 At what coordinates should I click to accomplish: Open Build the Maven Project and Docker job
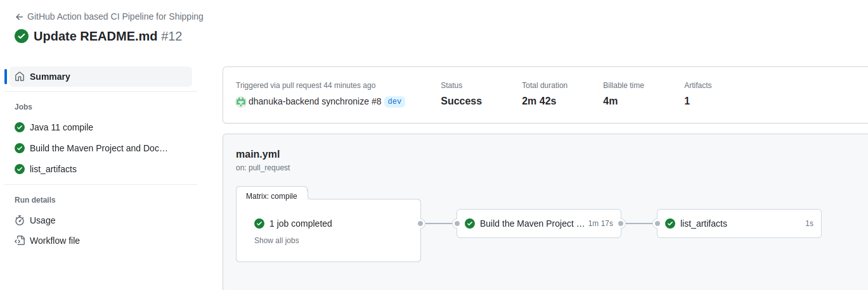coord(101,148)
